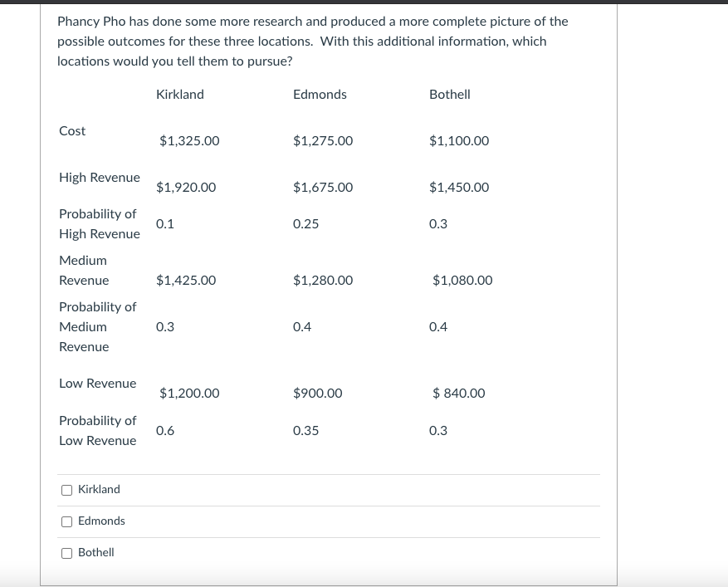Select Bothell's low revenue value $840.00
The image size is (728, 587).
458,393
